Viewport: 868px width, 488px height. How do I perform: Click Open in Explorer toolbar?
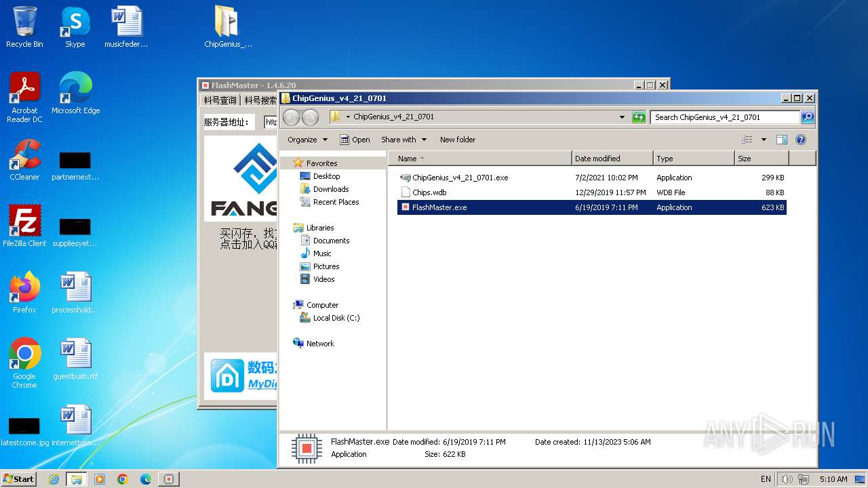pos(355,140)
